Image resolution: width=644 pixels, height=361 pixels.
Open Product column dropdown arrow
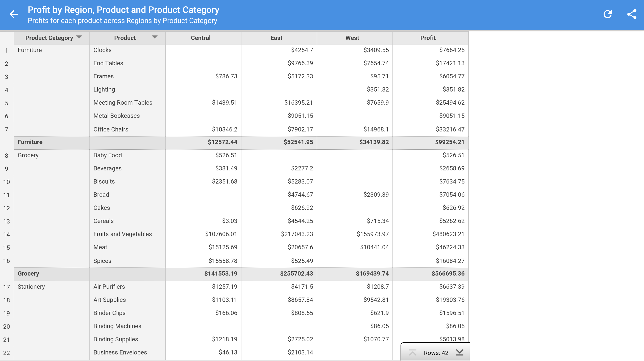point(155,37)
